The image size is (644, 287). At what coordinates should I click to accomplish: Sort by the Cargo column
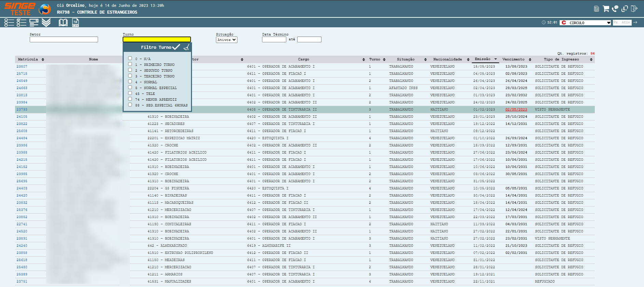point(303,59)
